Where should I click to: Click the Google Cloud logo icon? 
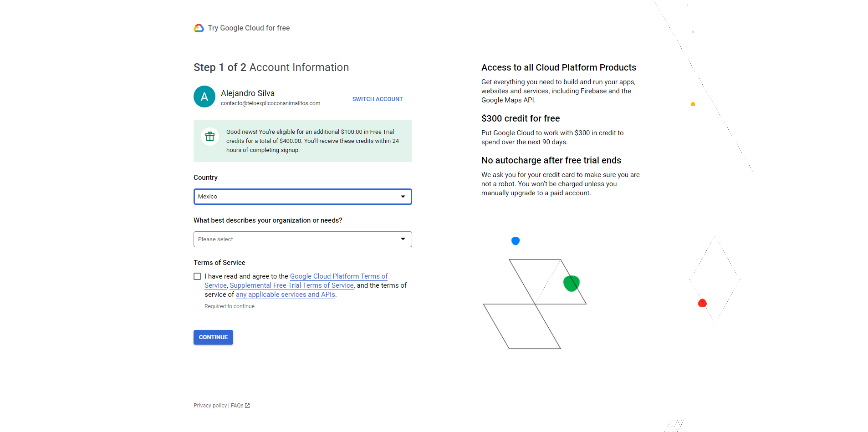coord(199,28)
